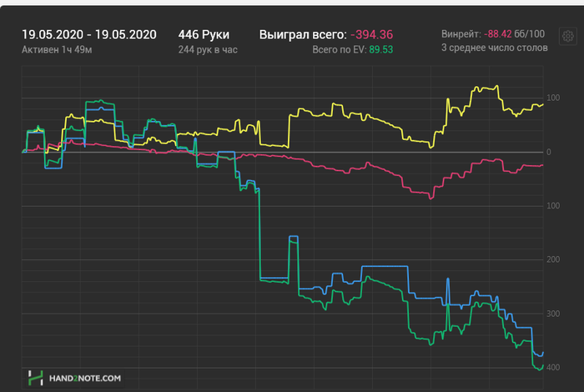This screenshot has width=584, height=392.
Task: Click '3 среднее число столов' text
Action: tap(494, 48)
